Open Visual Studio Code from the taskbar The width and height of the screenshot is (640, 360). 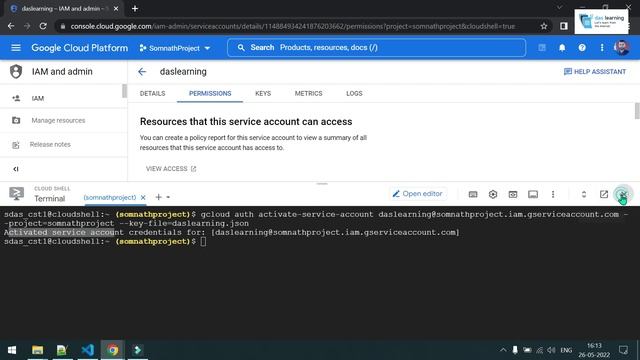87,350
